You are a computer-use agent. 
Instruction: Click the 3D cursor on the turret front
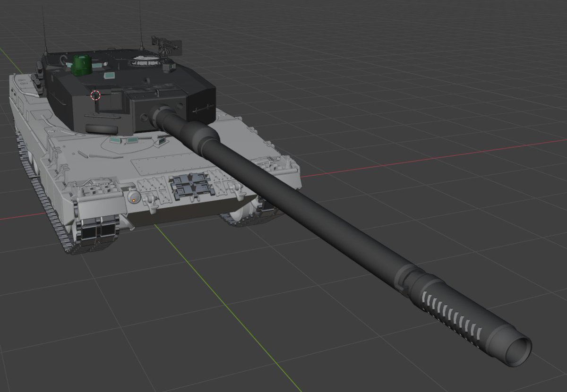tap(95, 95)
